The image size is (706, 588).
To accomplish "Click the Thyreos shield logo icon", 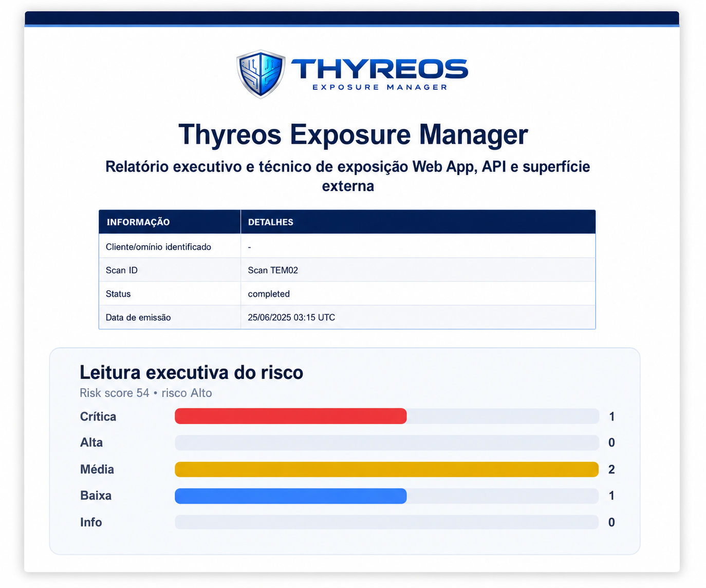I will tap(261, 74).
